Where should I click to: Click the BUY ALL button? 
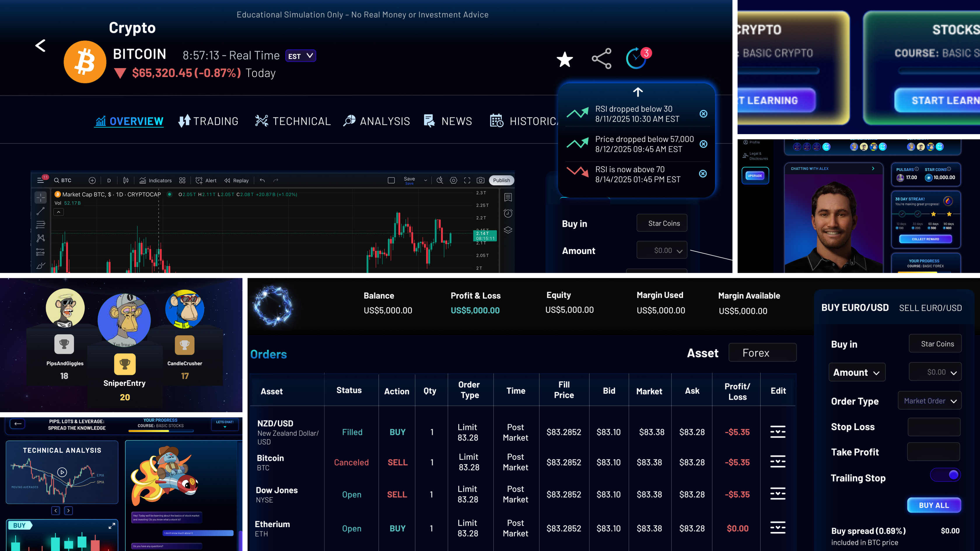pos(934,505)
